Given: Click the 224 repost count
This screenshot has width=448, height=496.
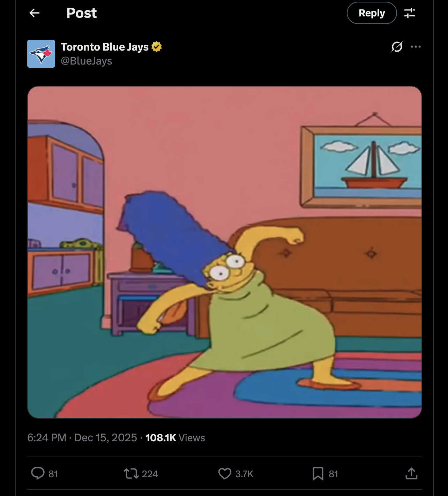Looking at the screenshot, I should point(150,474).
